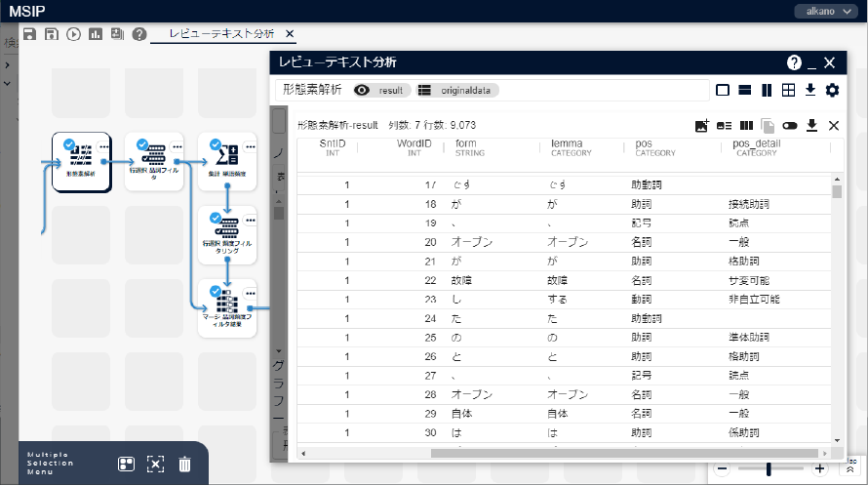Click the zoom plus button
868x486 pixels.
click(819, 469)
